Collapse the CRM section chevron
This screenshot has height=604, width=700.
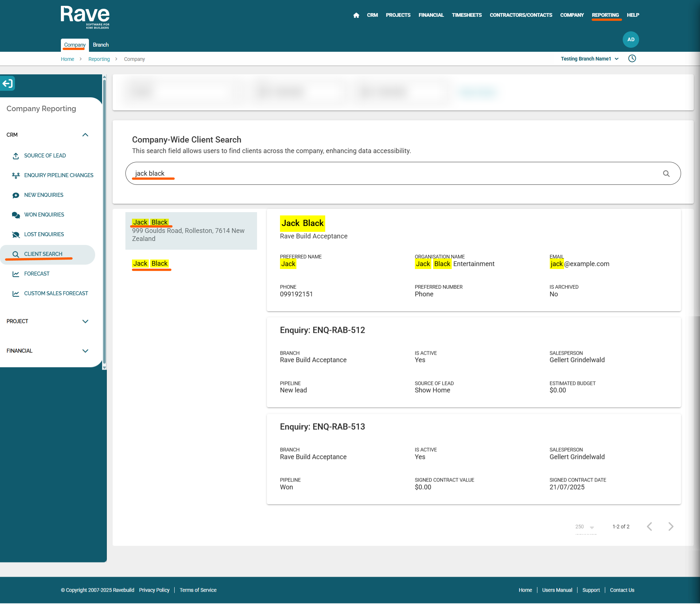coord(85,135)
